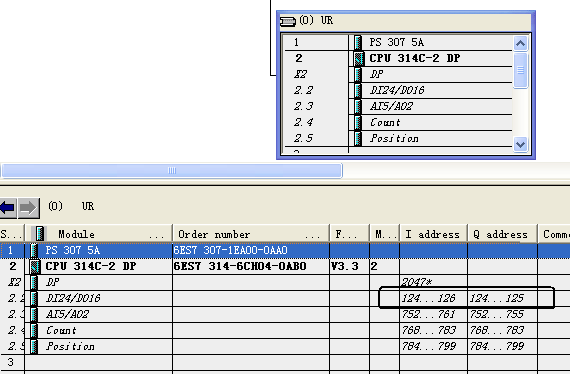Click the module icon in the Module column header
This screenshot has width=570, height=374.
(x=39, y=234)
